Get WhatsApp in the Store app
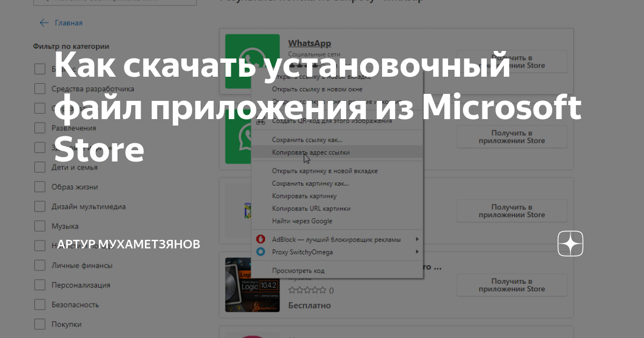The image size is (644, 338). [512, 62]
